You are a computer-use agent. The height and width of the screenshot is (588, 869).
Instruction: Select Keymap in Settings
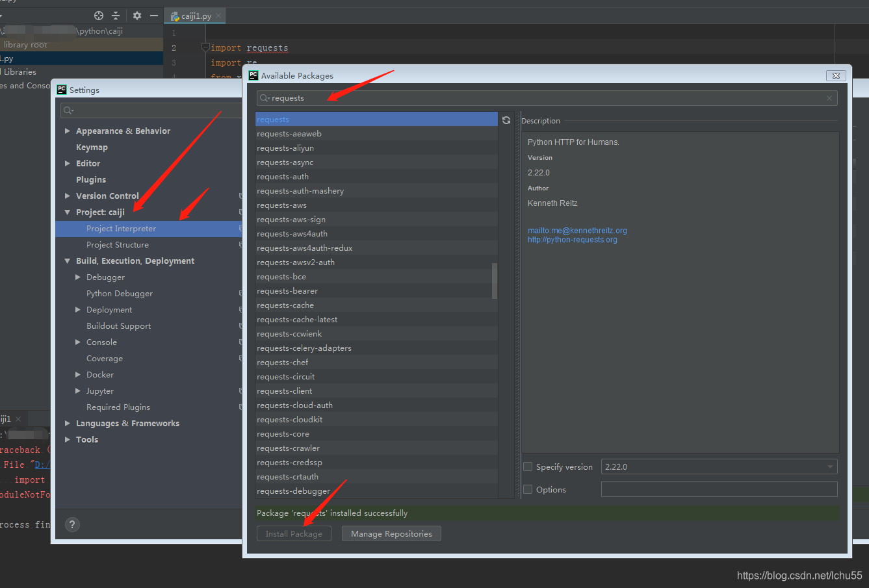coord(92,147)
